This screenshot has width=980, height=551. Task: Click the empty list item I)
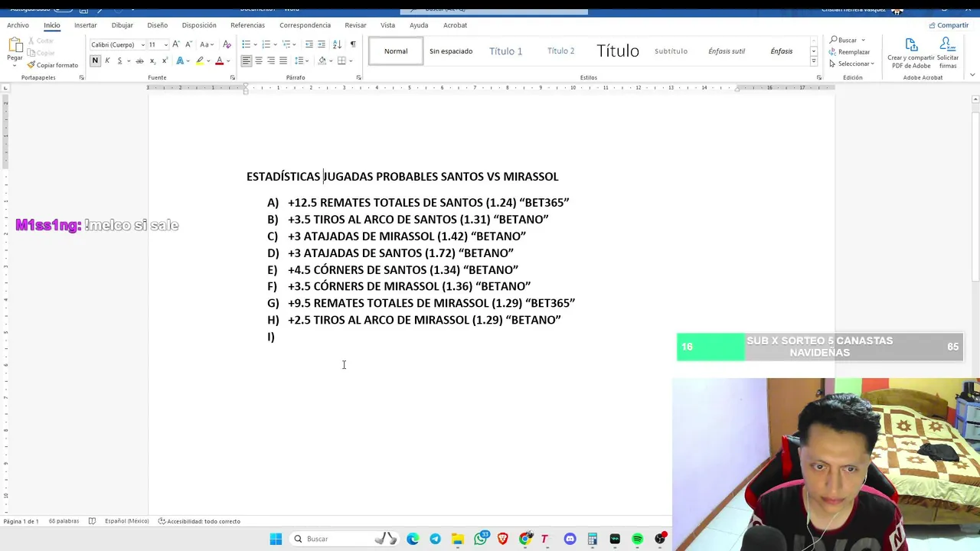(x=271, y=337)
